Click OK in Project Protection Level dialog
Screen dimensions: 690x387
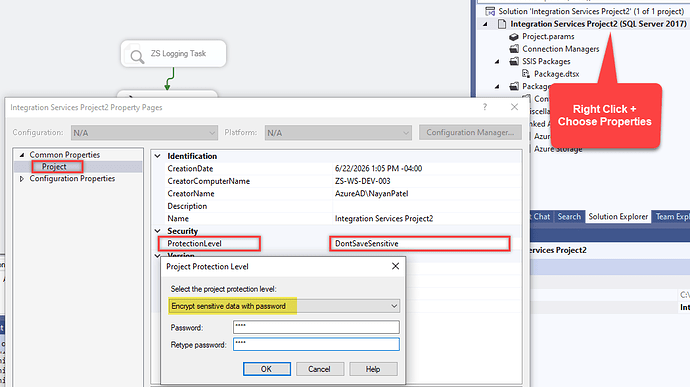pos(267,369)
